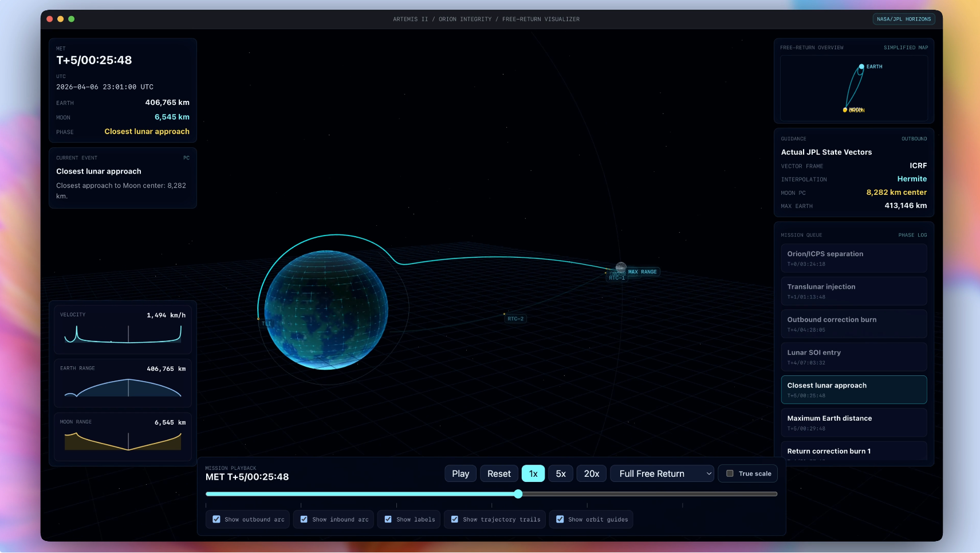Click the Moon sphere icon in viewport
The height and width of the screenshot is (553, 980).
pos(621,267)
